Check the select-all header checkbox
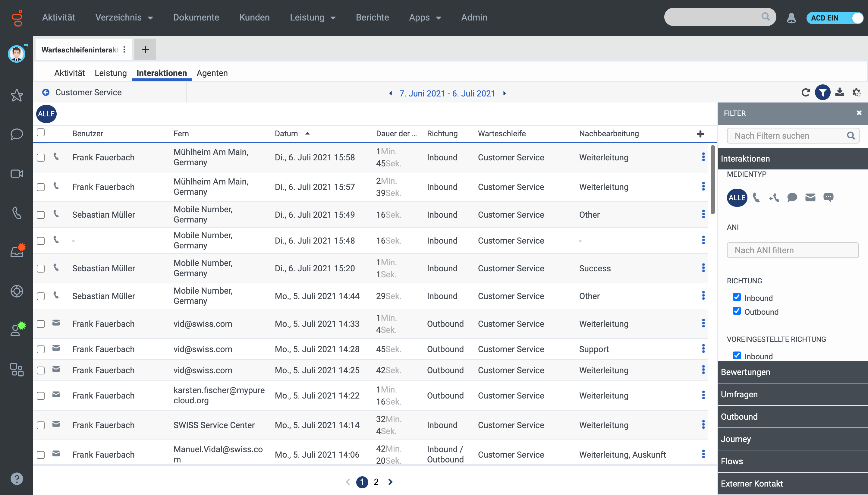 coord(41,133)
